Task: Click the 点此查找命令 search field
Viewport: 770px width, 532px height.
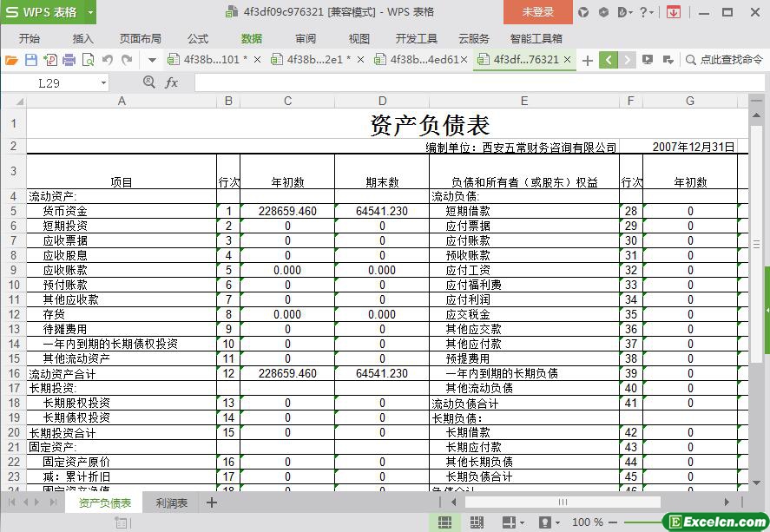Action: tap(723, 60)
